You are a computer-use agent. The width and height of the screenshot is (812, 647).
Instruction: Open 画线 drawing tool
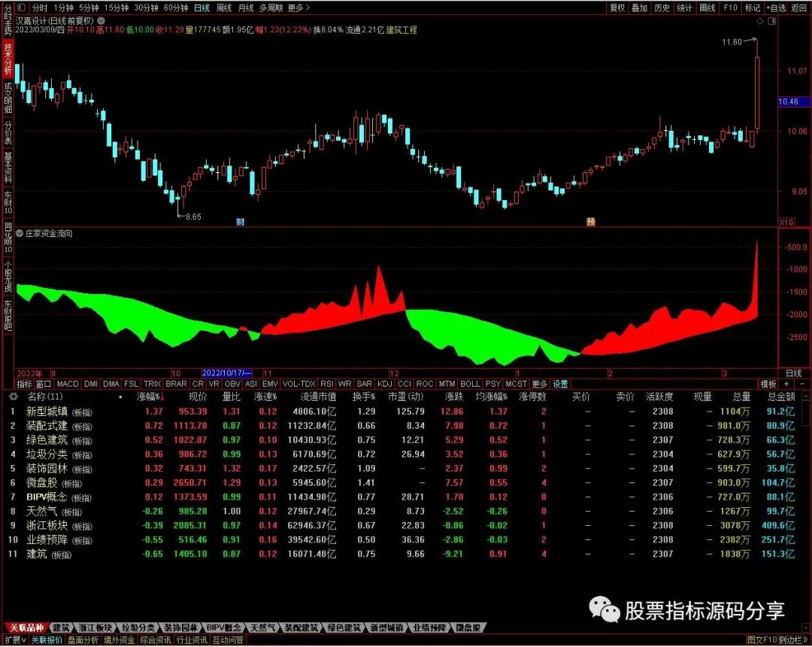tap(707, 8)
